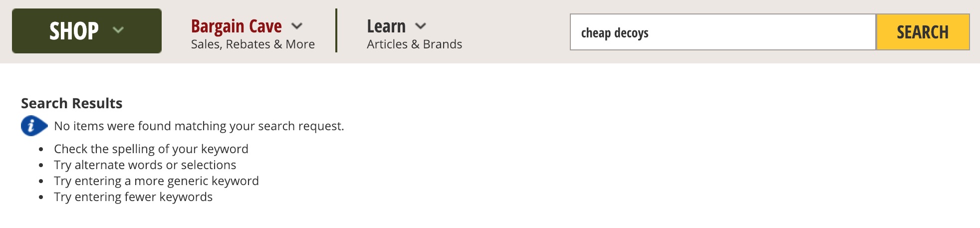Open the Learn menu label
The width and height of the screenshot is (980, 228).
pos(386,26)
